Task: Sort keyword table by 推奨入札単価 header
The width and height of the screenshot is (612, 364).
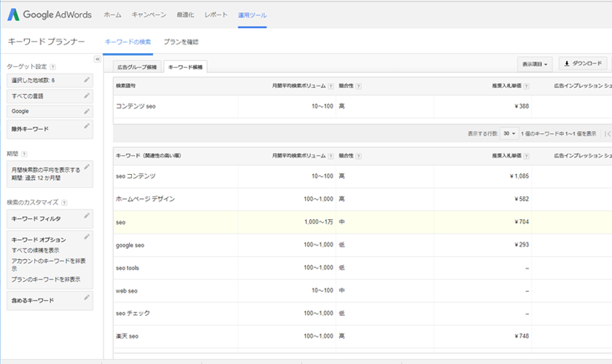Action: pos(506,156)
